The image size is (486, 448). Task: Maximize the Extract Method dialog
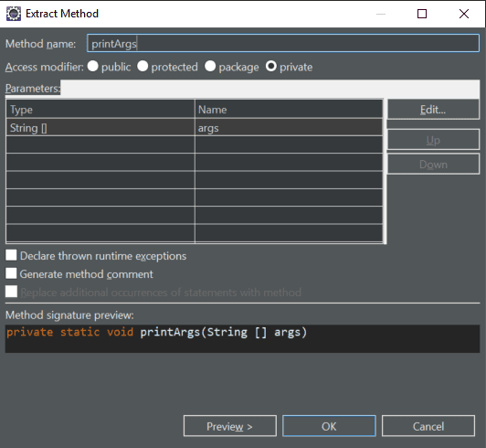coord(422,14)
